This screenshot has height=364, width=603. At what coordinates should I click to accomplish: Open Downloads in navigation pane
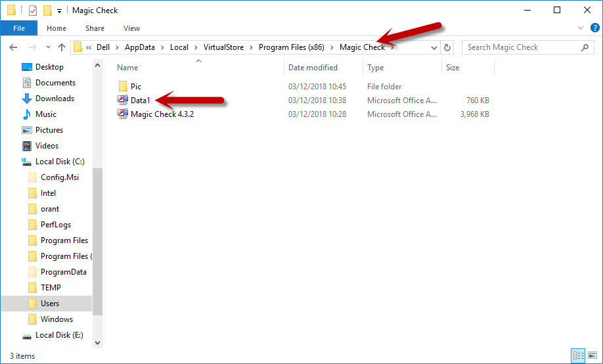55,99
